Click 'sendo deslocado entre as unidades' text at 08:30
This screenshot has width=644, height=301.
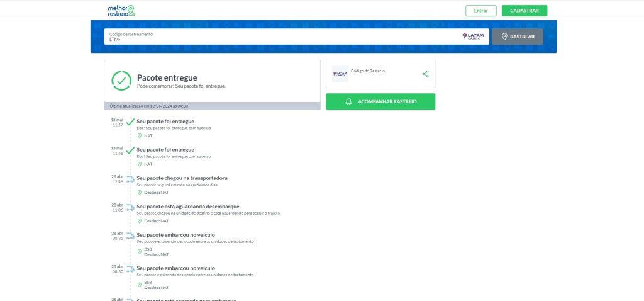pyautogui.click(x=195, y=275)
